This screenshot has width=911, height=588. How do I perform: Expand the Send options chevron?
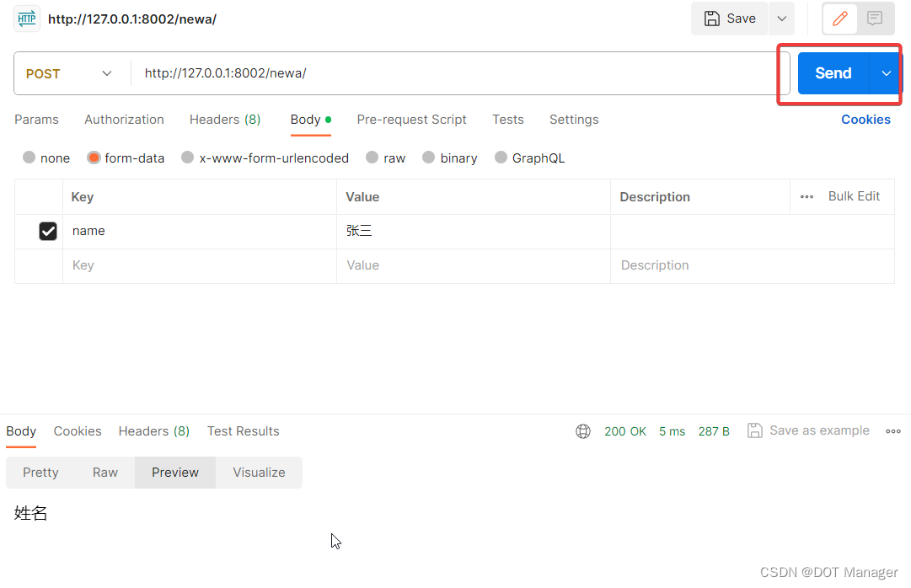886,73
